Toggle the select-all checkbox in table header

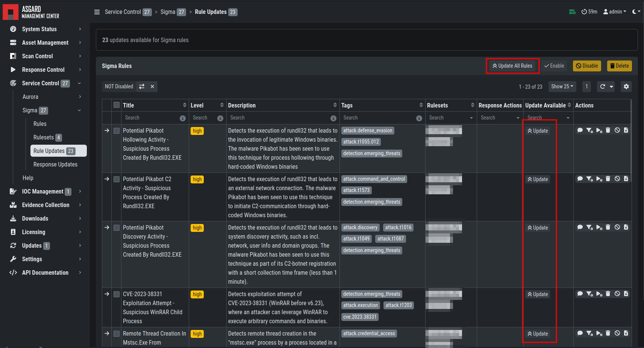(117, 105)
